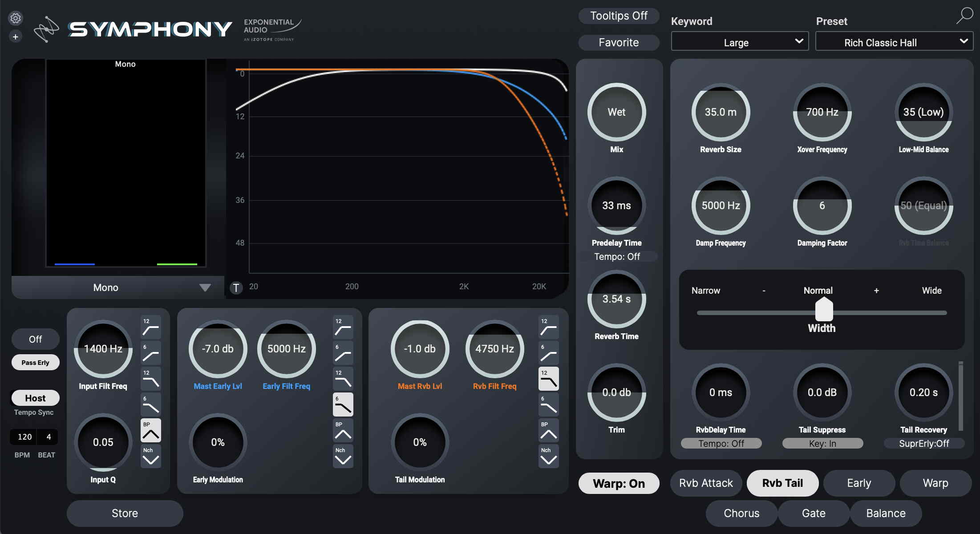The height and width of the screenshot is (534, 980).
Task: Switch to the Chorus tab
Action: pyautogui.click(x=741, y=514)
